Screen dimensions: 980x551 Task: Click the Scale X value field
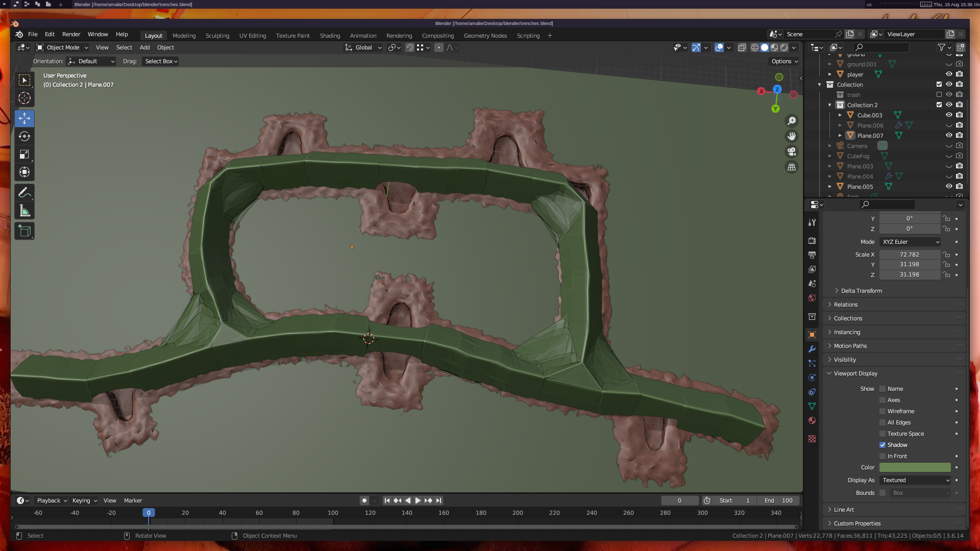coord(909,255)
